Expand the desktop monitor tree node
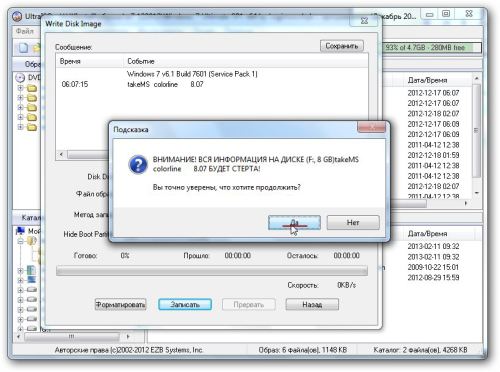This screenshot has height=372, width=500. tap(20, 280)
